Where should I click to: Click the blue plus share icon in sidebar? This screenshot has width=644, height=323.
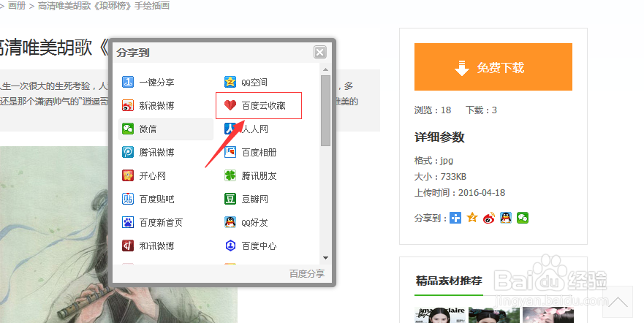pos(455,218)
